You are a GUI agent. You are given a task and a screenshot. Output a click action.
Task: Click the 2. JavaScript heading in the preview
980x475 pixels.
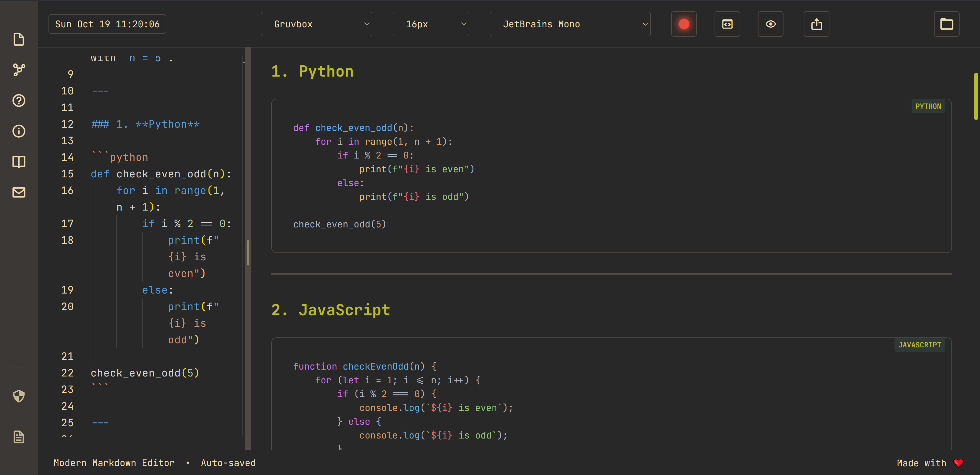click(330, 309)
